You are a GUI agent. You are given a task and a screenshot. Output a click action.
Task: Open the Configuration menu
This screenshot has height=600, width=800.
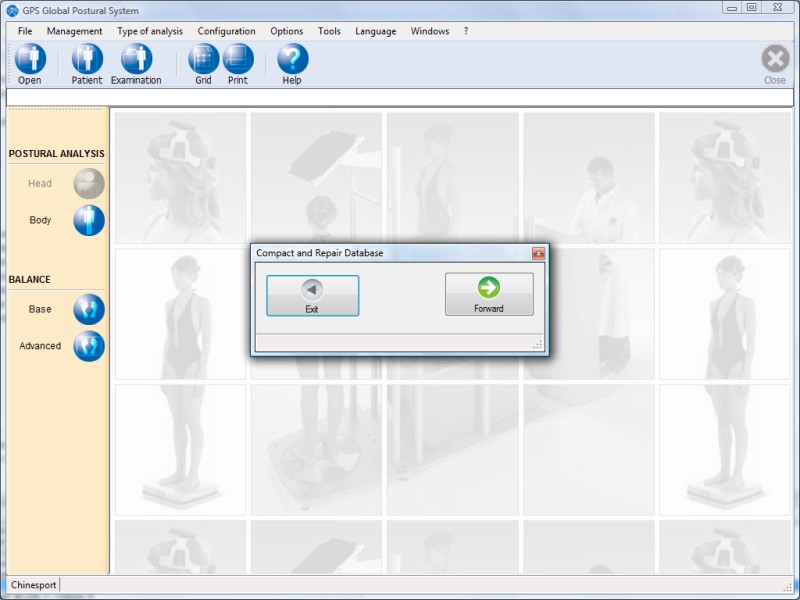click(227, 31)
